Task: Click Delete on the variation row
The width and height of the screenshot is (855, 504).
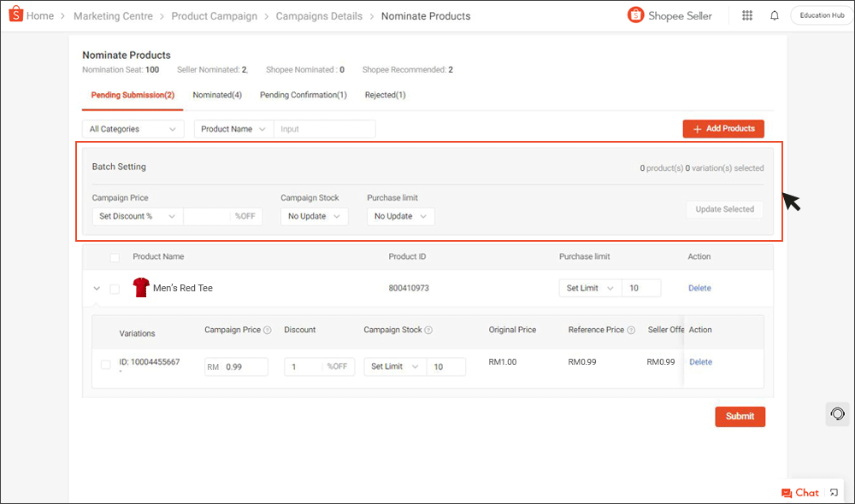Action: [x=699, y=362]
